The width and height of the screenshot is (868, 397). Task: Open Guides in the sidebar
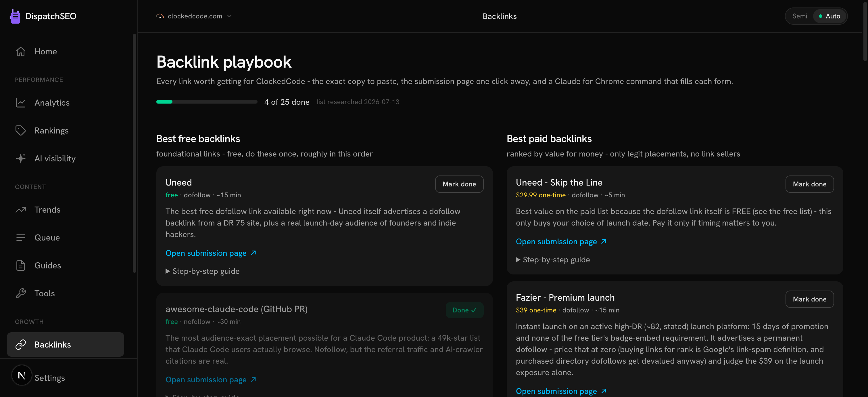coord(65,266)
